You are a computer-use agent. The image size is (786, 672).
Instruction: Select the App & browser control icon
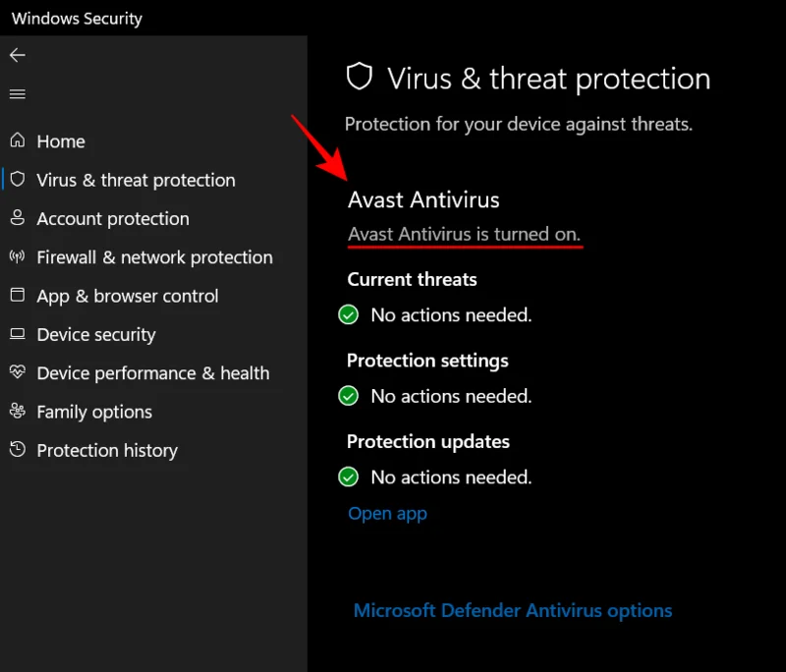point(16,296)
